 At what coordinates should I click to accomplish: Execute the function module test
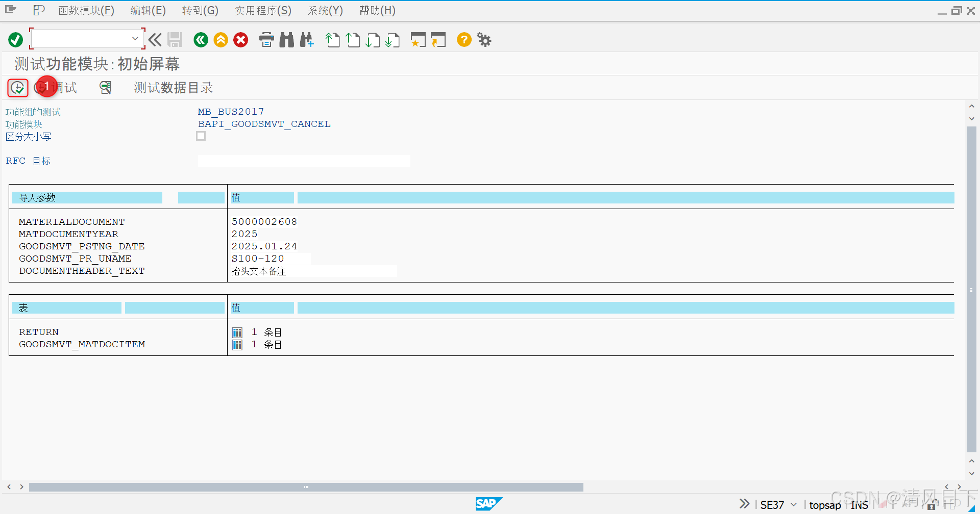[17, 87]
